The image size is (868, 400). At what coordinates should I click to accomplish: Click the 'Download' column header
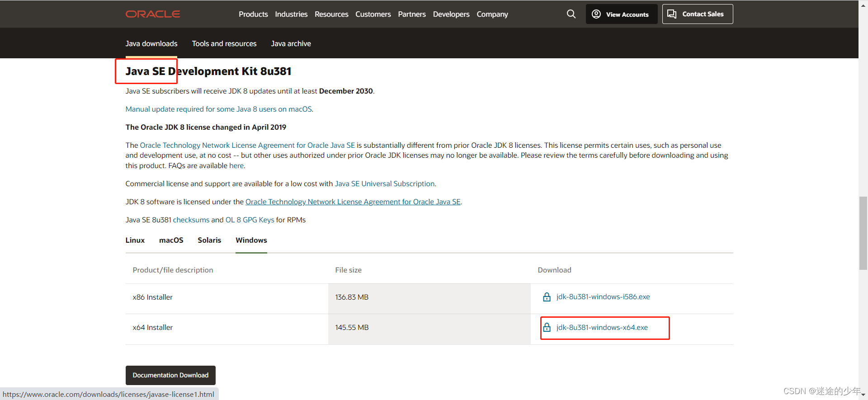pyautogui.click(x=554, y=270)
